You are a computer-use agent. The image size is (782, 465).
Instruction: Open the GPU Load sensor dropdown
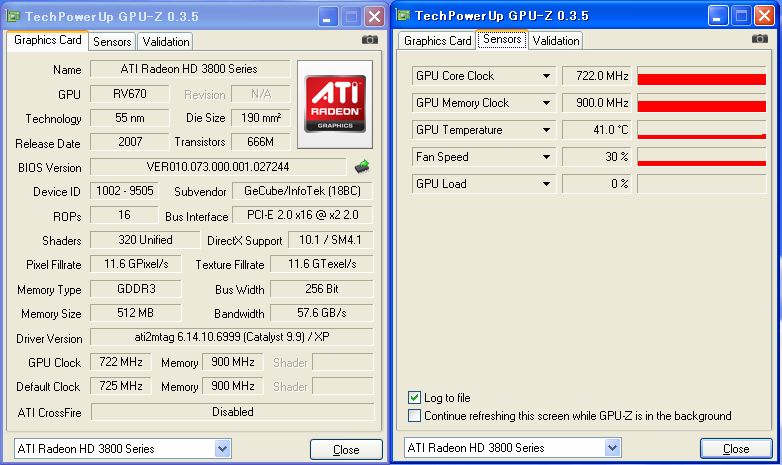coord(547,184)
